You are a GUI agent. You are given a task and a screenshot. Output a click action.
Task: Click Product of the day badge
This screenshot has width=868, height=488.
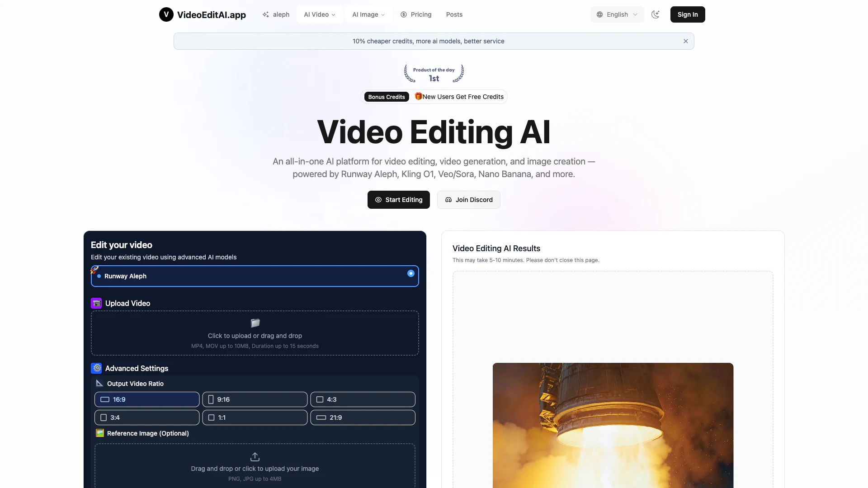434,74
